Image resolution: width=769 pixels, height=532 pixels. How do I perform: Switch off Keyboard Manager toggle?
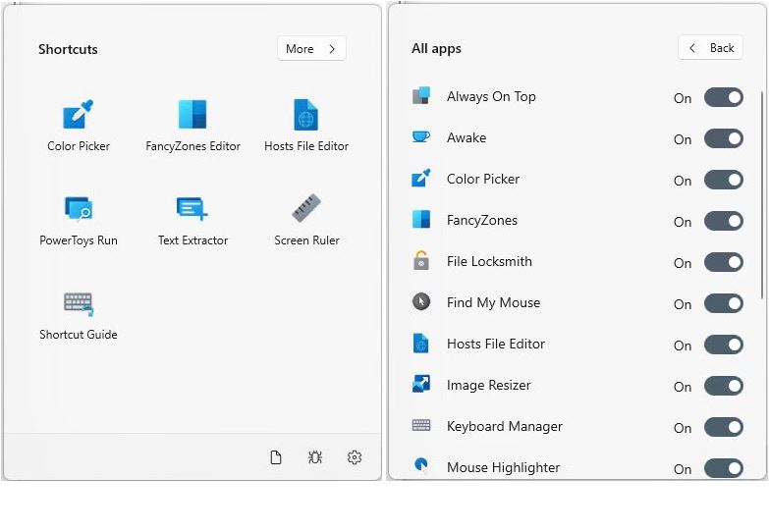(x=724, y=427)
